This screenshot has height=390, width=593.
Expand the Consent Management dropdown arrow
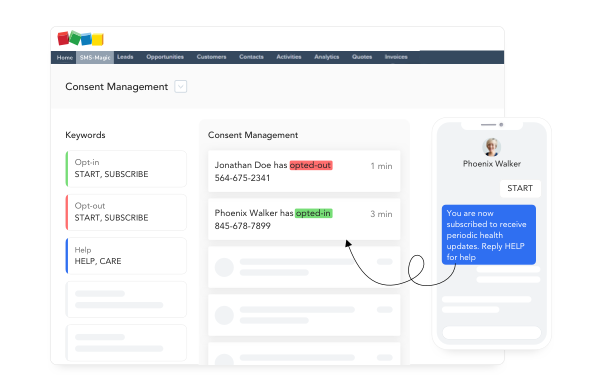[x=181, y=87]
